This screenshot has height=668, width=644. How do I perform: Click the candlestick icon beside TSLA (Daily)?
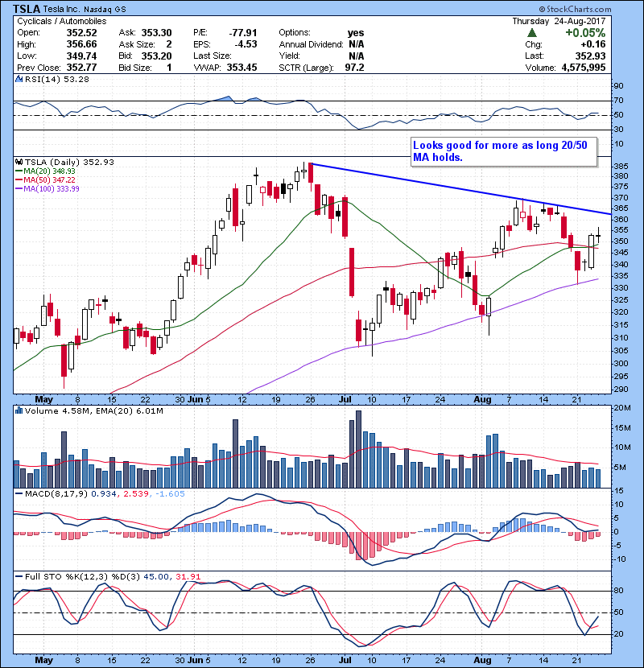(x=19, y=163)
